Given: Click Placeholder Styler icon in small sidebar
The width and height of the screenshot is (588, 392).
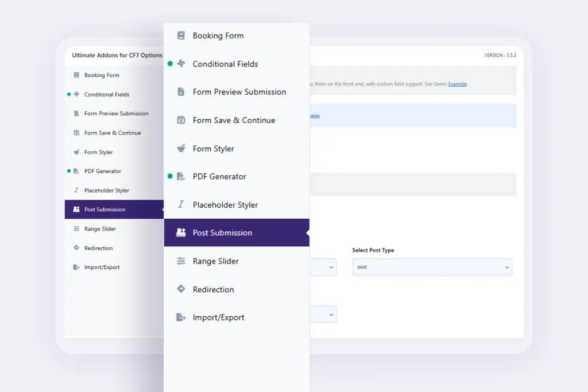Looking at the screenshot, I should coord(76,190).
